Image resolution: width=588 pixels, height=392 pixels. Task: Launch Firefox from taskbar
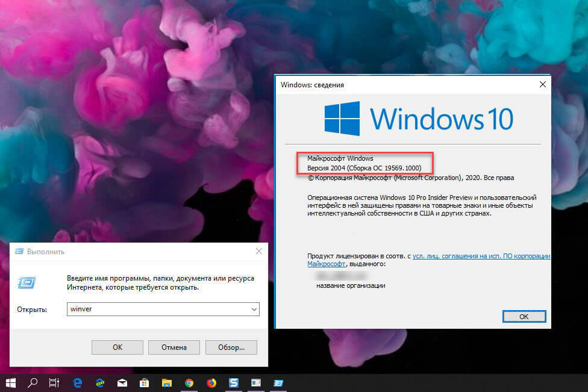[211, 382]
